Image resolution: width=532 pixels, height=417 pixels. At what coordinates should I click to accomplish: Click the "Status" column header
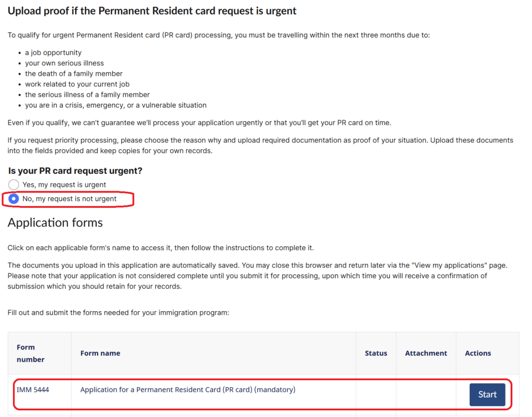tap(376, 353)
